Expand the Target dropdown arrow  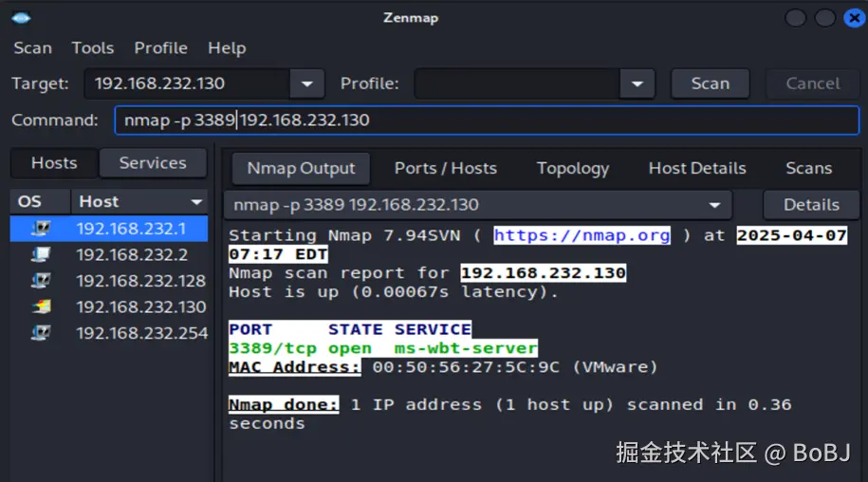[307, 83]
